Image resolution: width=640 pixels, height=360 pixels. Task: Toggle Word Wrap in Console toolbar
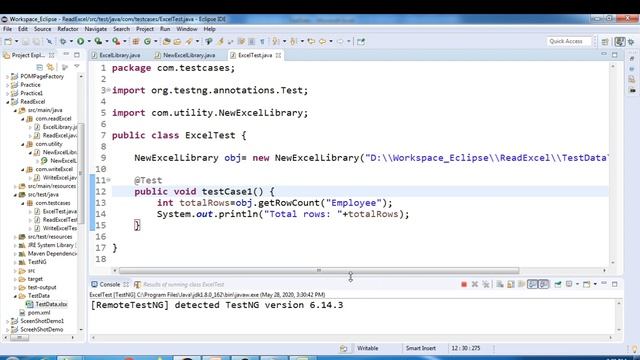pos(521,284)
